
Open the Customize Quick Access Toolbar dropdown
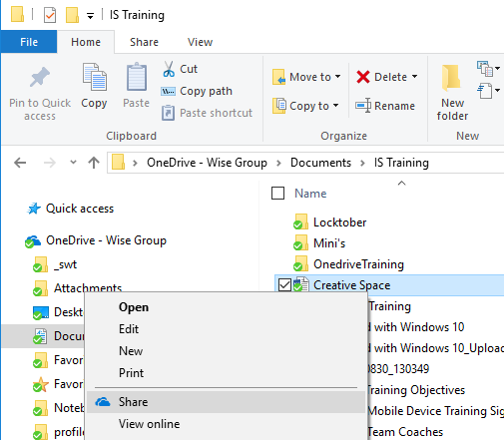tap(90, 16)
